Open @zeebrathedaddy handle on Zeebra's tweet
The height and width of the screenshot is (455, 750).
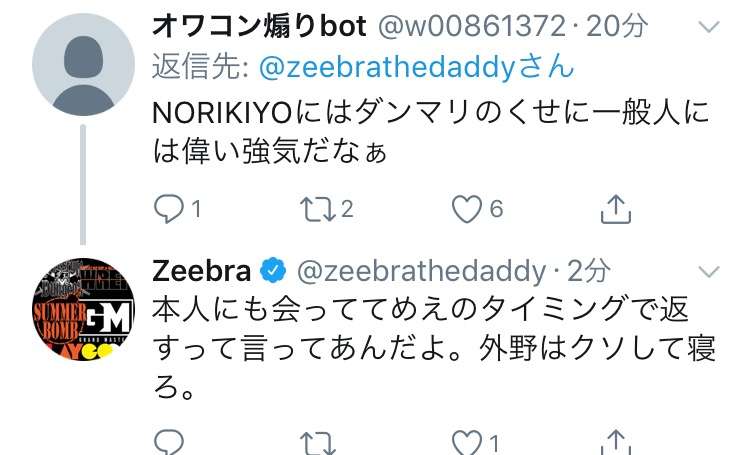421,271
